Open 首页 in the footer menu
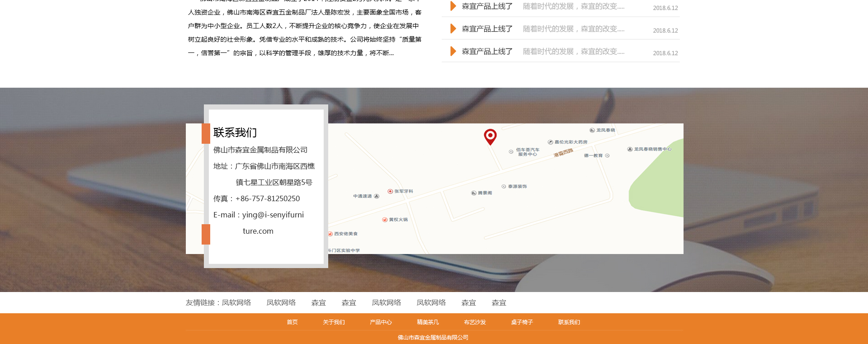This screenshot has width=868, height=344. tap(292, 322)
